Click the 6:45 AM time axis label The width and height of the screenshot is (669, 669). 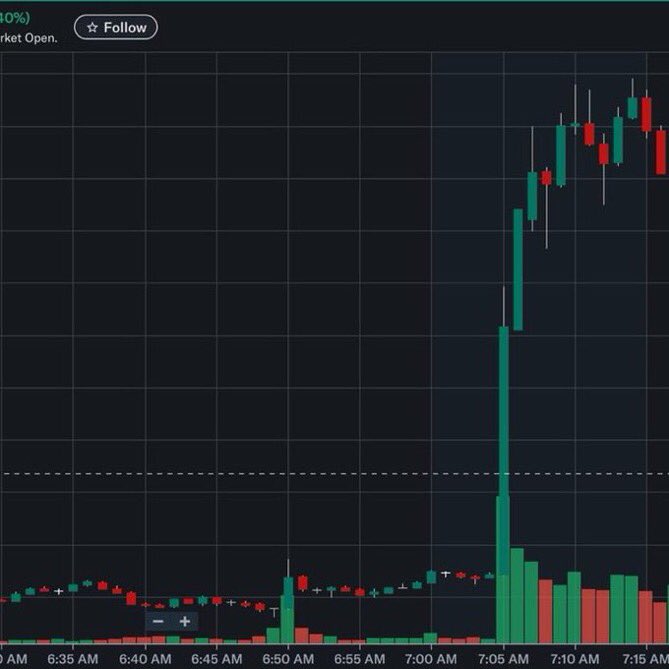[217, 659]
